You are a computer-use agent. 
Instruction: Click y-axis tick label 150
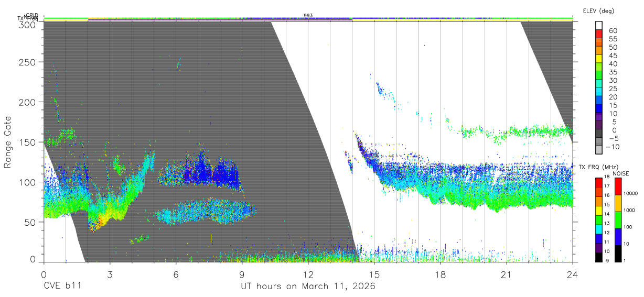(27, 142)
